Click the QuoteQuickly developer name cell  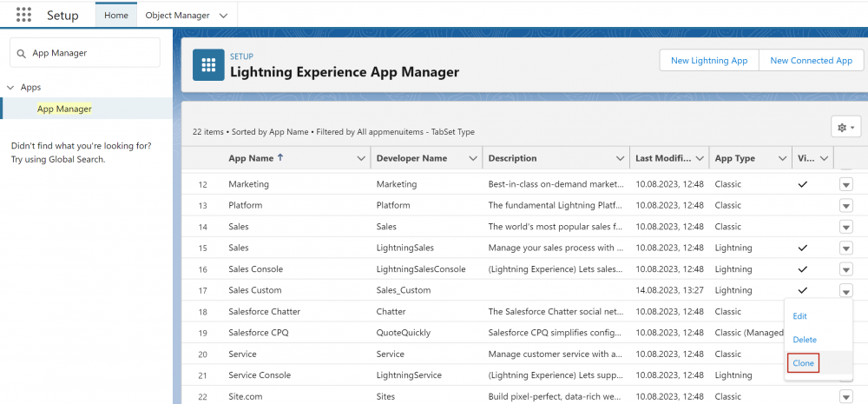pyautogui.click(x=403, y=333)
